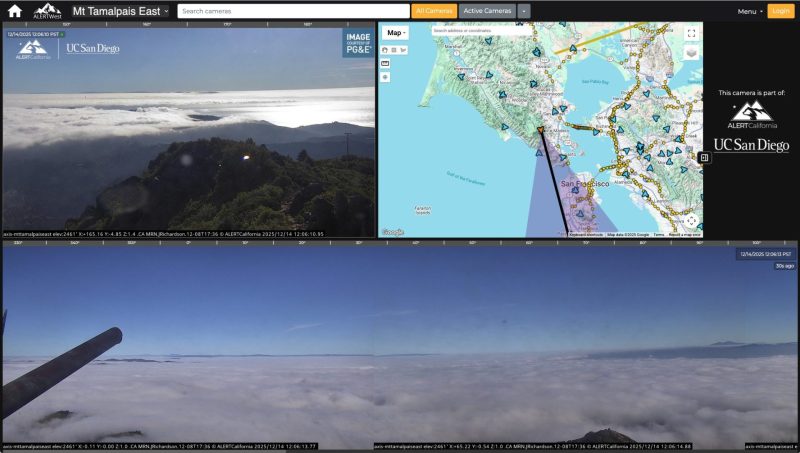
Task: Collapse the side panel with toggle icon
Action: point(704,157)
